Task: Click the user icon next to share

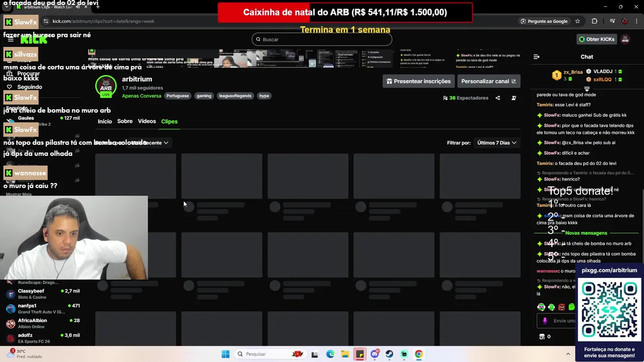Action: coord(514,98)
